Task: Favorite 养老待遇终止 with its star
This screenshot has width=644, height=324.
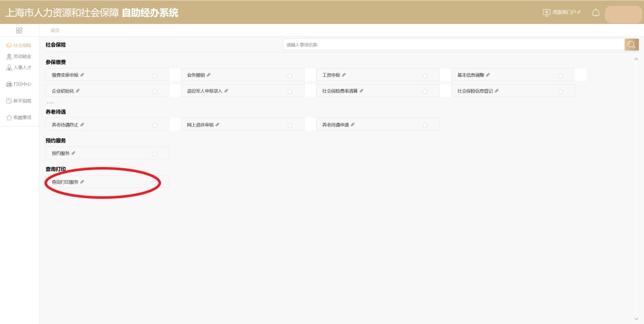Action: 154,125
